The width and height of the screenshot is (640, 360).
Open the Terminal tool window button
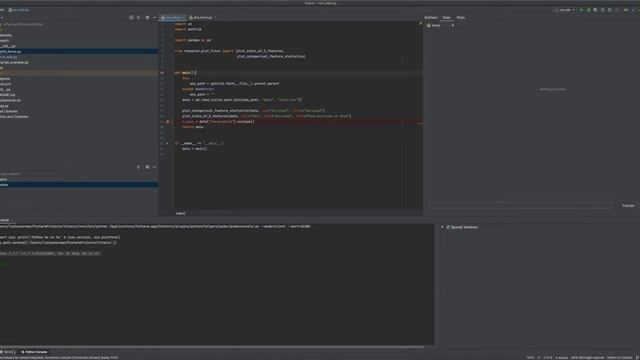[x=7, y=352]
